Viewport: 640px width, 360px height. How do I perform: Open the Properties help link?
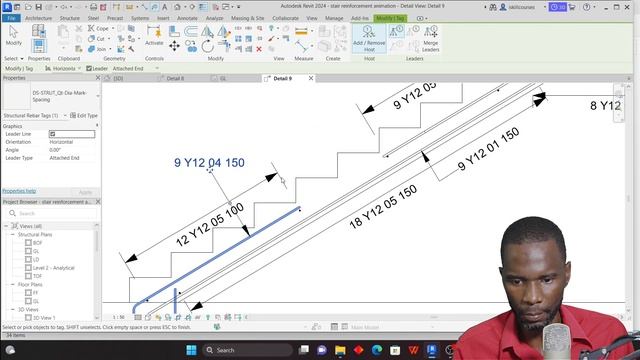point(19,191)
